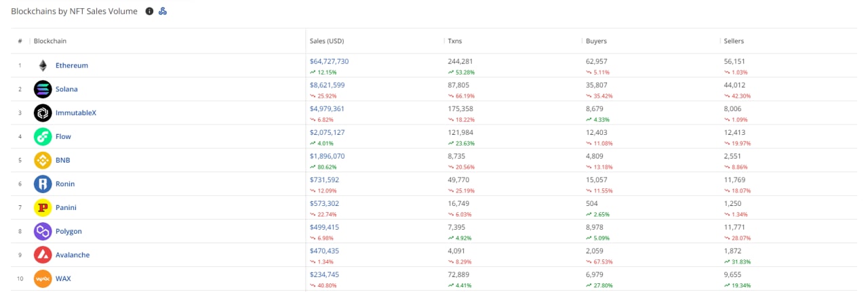Click the Blockchains by NFT Sales Volume title

tap(74, 12)
